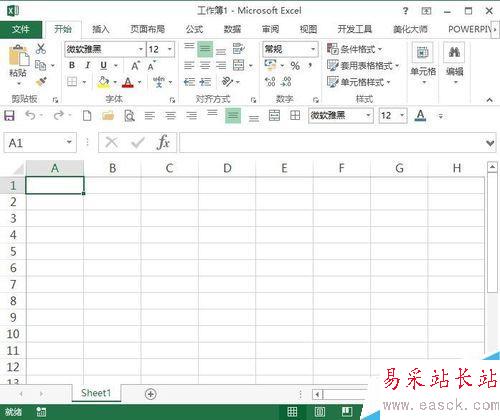Toggle Underline formatting

[104, 65]
